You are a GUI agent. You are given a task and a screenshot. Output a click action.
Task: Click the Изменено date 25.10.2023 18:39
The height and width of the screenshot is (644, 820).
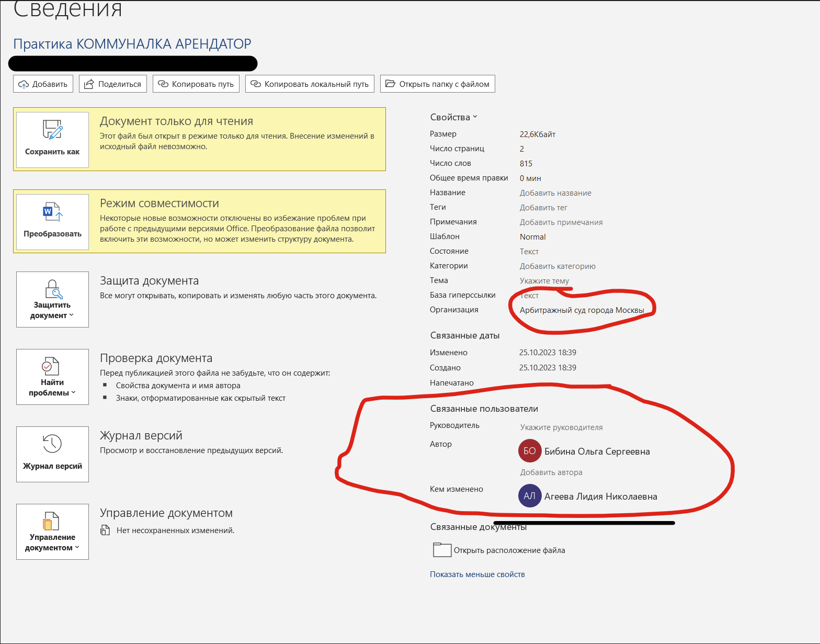coord(548,353)
